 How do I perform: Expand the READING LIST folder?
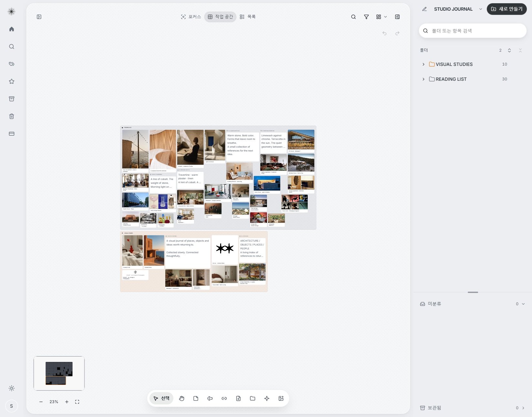click(424, 79)
